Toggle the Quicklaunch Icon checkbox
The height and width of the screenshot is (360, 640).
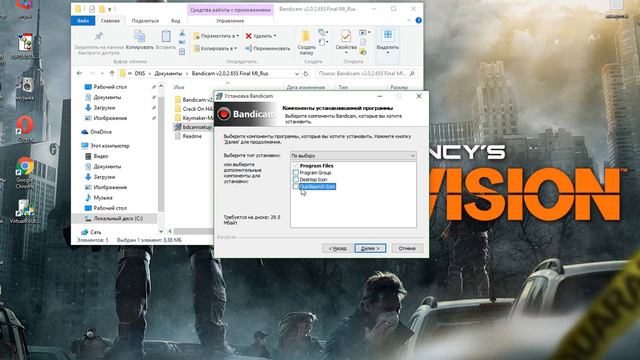pyautogui.click(x=296, y=187)
